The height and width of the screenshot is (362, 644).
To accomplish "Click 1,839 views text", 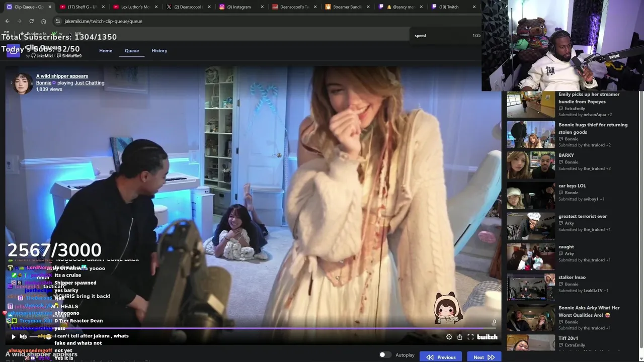I will pos(49,89).
